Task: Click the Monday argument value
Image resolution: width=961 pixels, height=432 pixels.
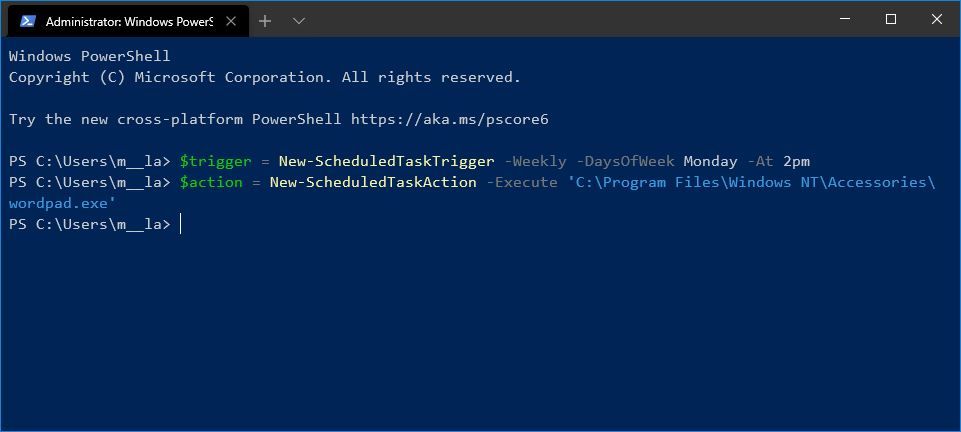Action: 710,161
